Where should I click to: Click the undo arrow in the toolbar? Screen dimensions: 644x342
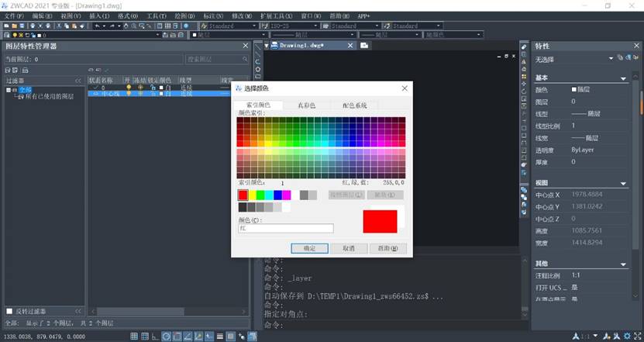tap(97, 26)
